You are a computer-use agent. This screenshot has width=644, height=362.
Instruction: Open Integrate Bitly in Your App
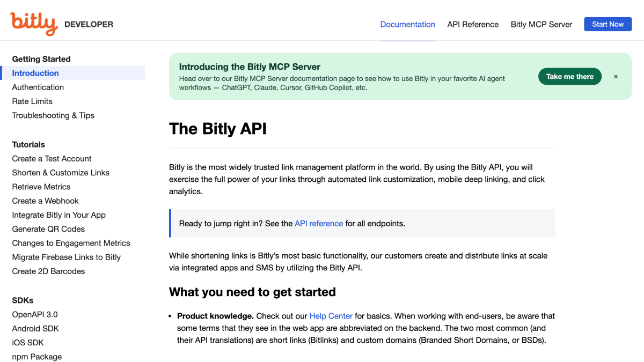point(58,215)
